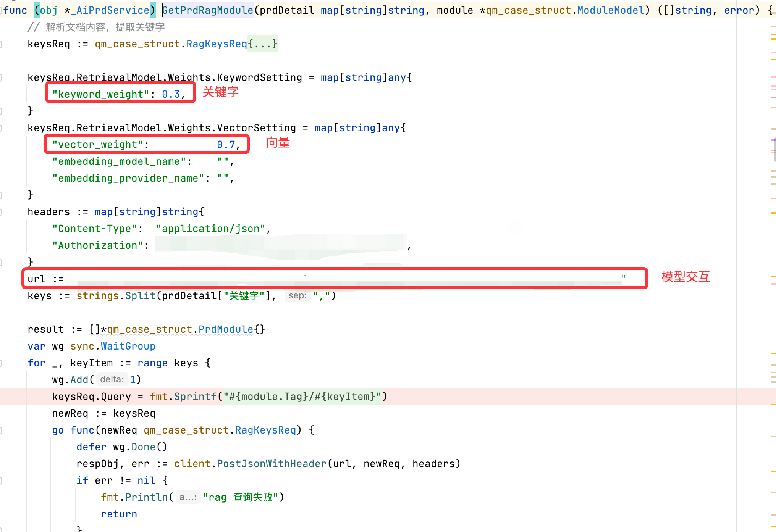
Task: Expand the folded RagKeysReq {...} block
Action: click(263, 44)
